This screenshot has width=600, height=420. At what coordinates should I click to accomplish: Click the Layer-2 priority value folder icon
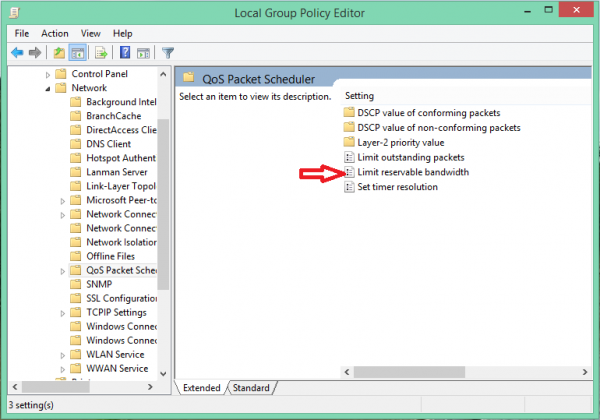(x=349, y=142)
